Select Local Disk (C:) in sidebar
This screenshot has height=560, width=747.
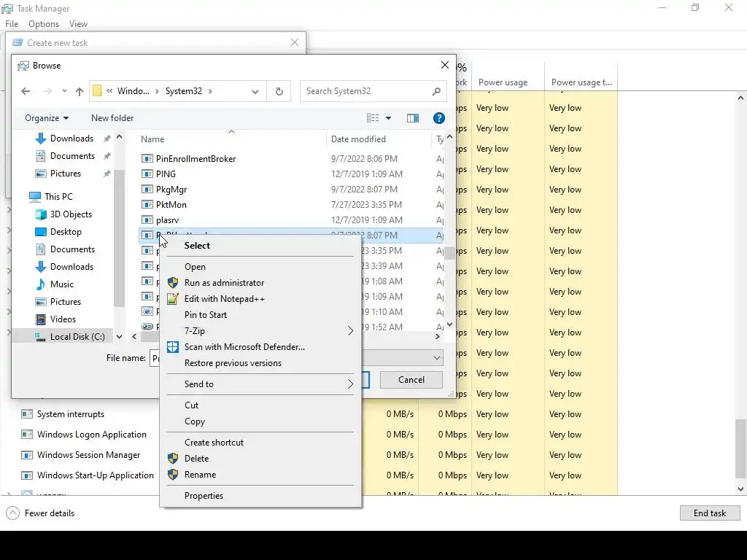[x=77, y=337]
